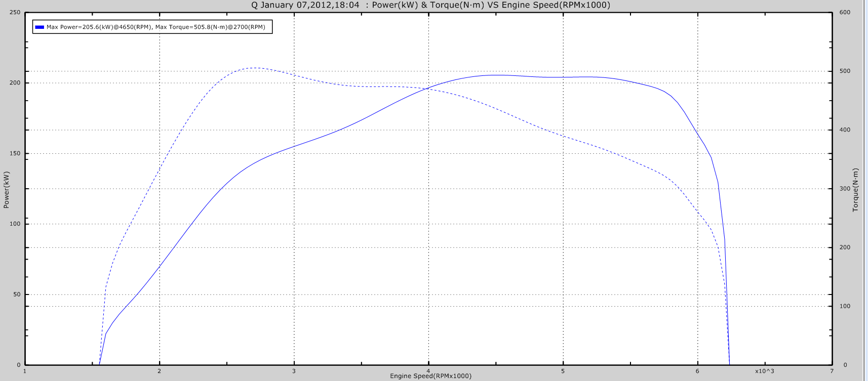Click the 3 tick on engine speed axis

pyautogui.click(x=294, y=371)
